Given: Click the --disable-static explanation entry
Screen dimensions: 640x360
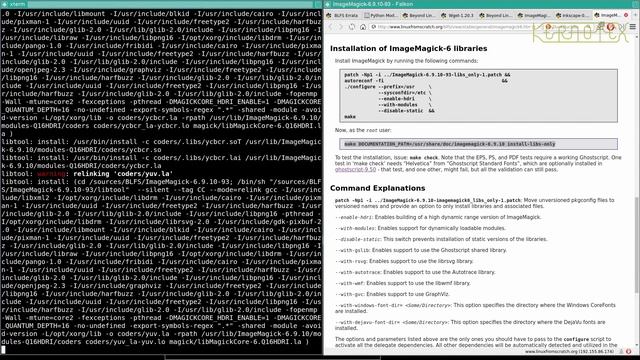Looking at the screenshot, I should point(441,239).
